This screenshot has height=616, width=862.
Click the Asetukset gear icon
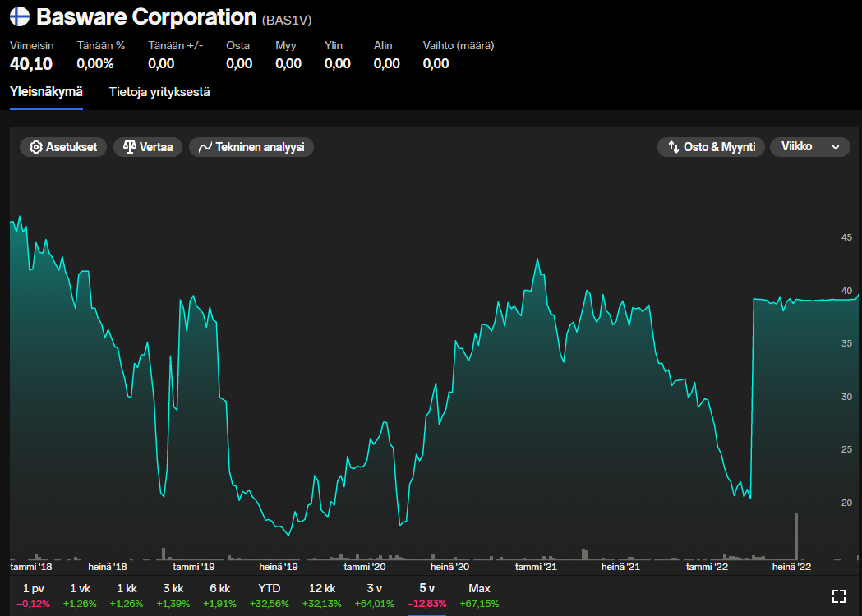point(36,147)
